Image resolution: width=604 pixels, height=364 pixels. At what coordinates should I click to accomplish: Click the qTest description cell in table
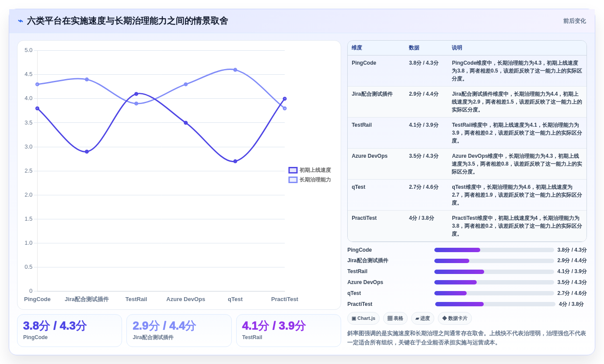click(517, 195)
